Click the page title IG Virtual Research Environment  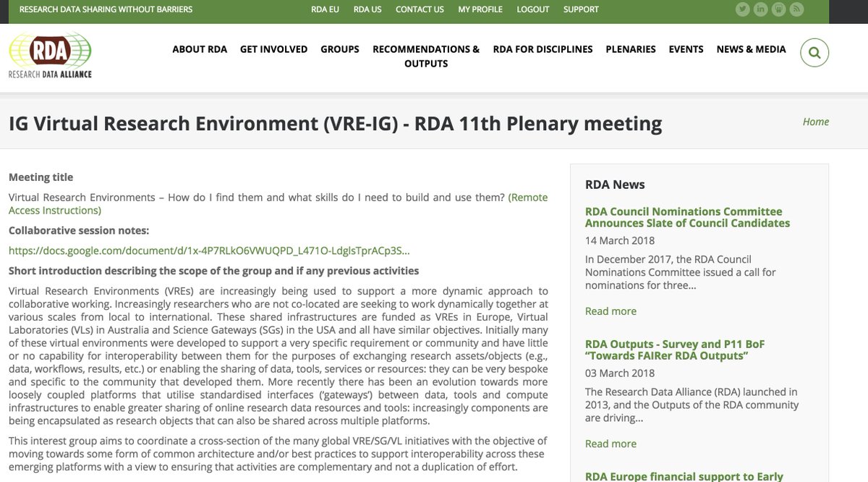[335, 124]
